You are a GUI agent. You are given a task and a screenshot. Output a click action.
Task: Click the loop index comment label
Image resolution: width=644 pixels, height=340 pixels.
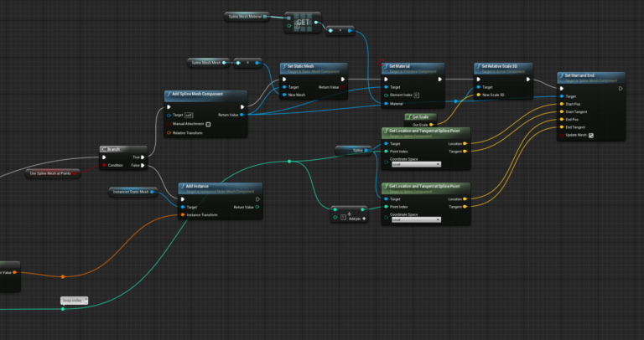pyautogui.click(x=74, y=300)
